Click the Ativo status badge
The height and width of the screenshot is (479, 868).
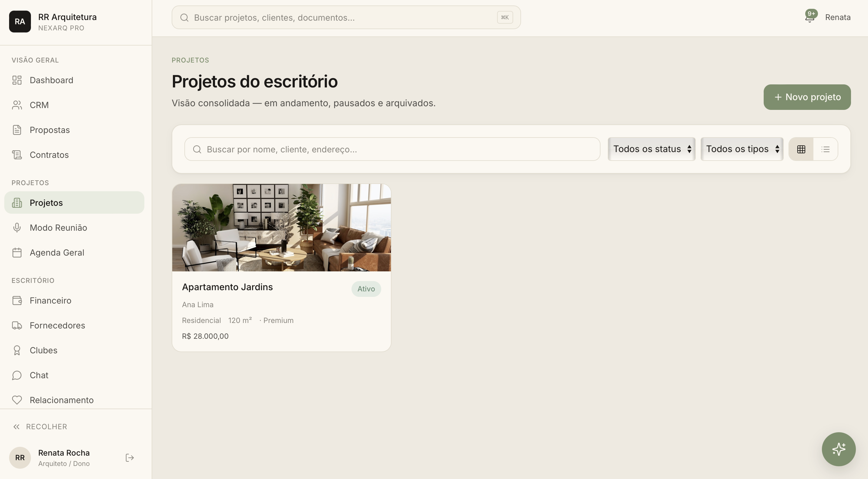tap(366, 289)
